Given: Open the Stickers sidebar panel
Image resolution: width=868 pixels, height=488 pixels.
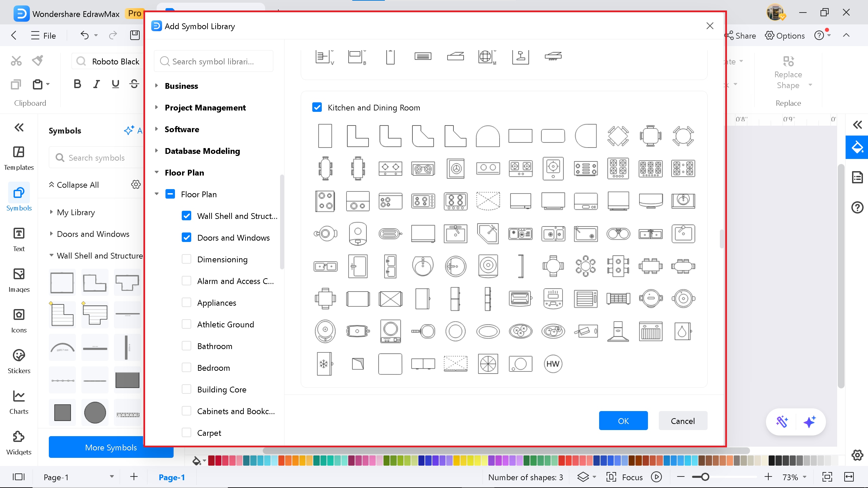Looking at the screenshot, I should click(19, 361).
